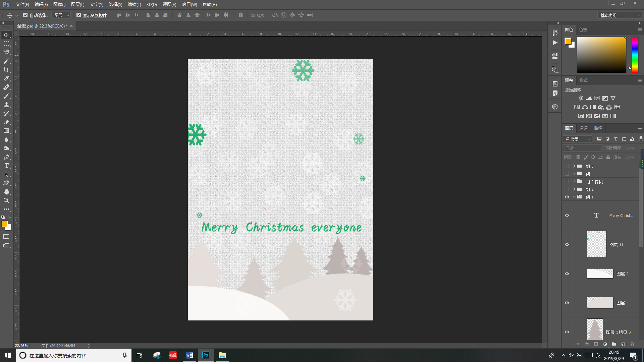Expand the 组 2 group
644x362 pixels.
click(574, 189)
